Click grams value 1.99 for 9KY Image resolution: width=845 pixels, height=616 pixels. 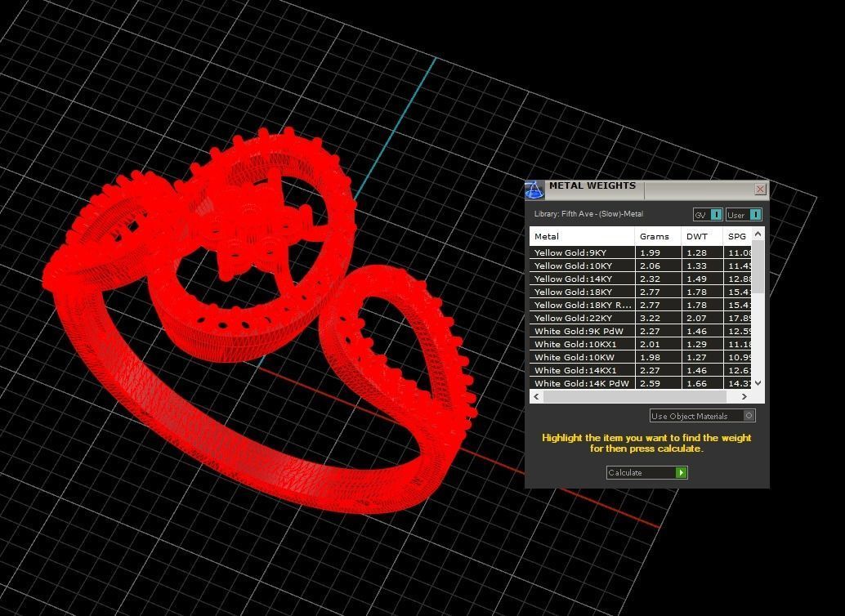click(x=650, y=252)
